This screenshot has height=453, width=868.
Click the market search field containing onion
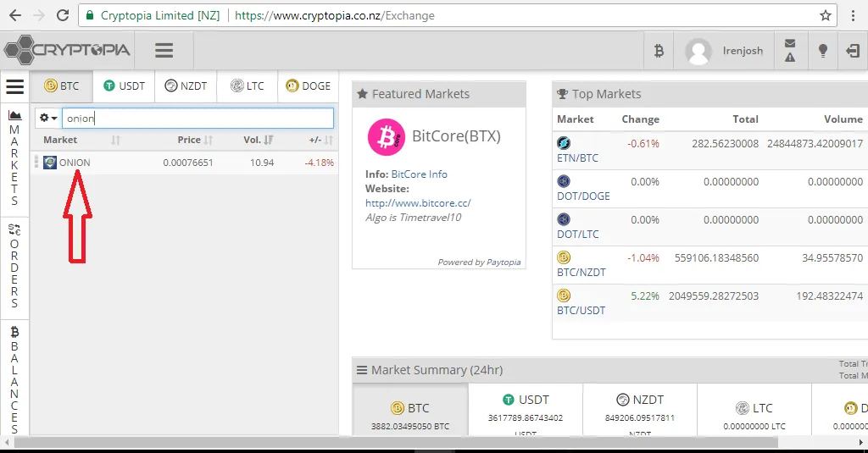(198, 119)
